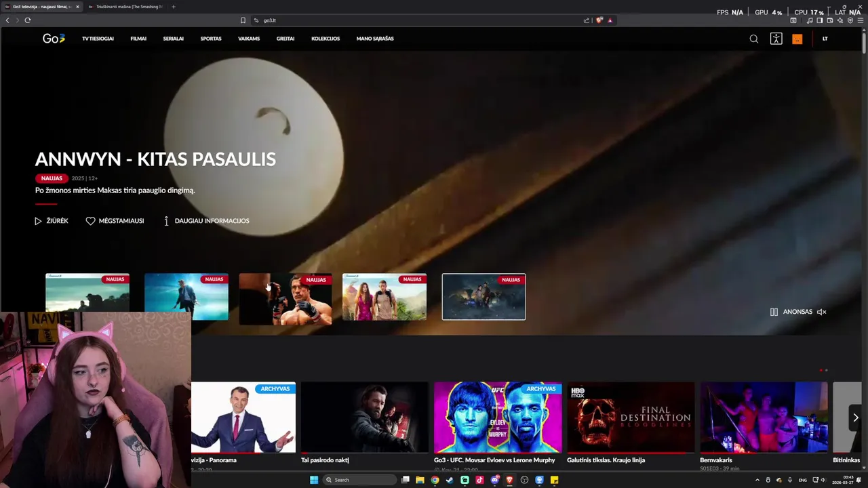The width and height of the screenshot is (868, 488).
Task: Close the Go3 televizija tab
Action: (x=77, y=7)
